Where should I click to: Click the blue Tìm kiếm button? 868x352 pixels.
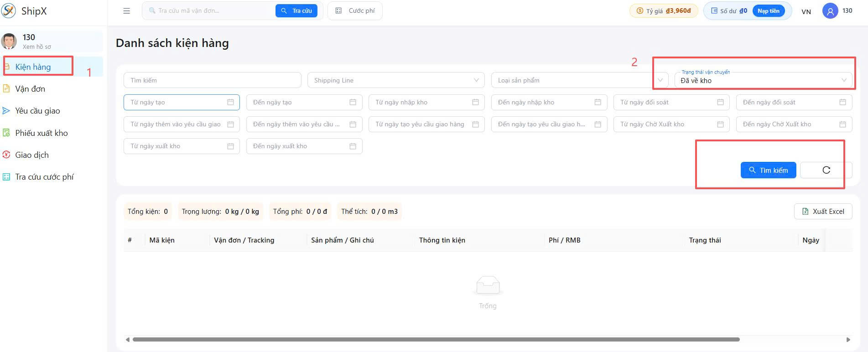tap(768, 170)
